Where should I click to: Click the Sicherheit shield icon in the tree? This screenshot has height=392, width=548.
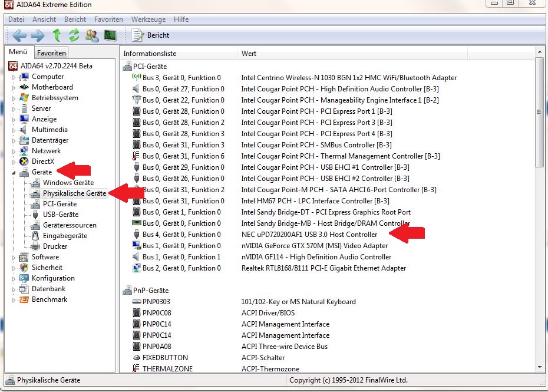(24, 268)
